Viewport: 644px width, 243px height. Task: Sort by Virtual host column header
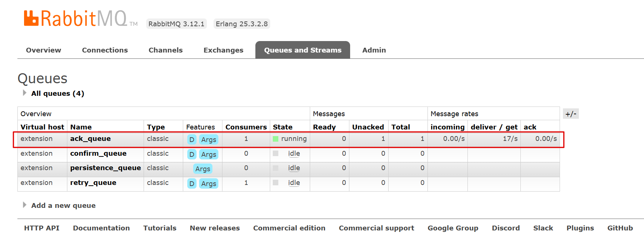[42, 127]
